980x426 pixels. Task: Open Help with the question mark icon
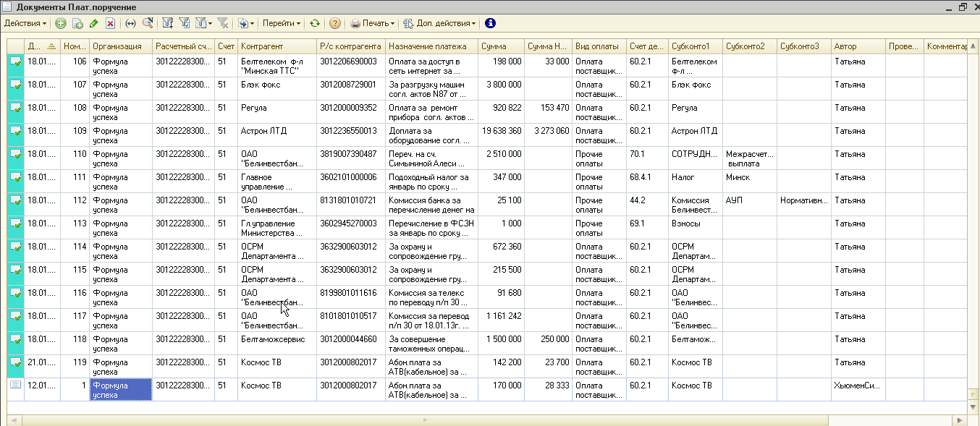click(335, 23)
